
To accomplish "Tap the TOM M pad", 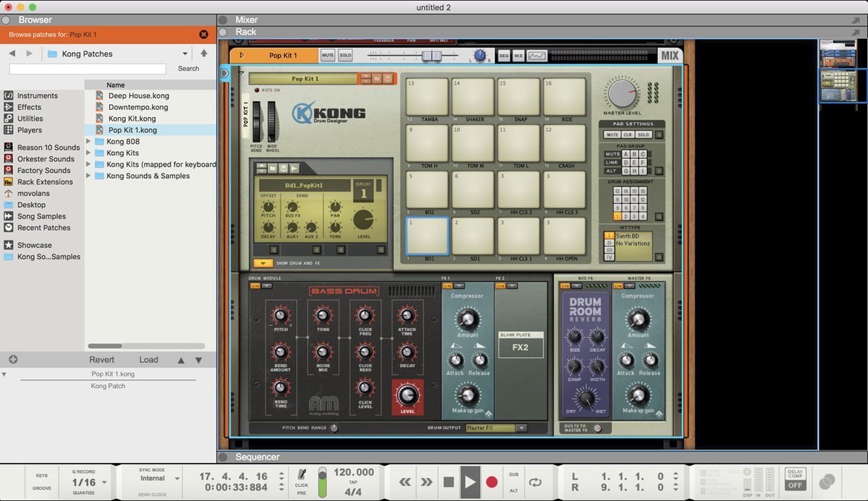I will 473,143.
